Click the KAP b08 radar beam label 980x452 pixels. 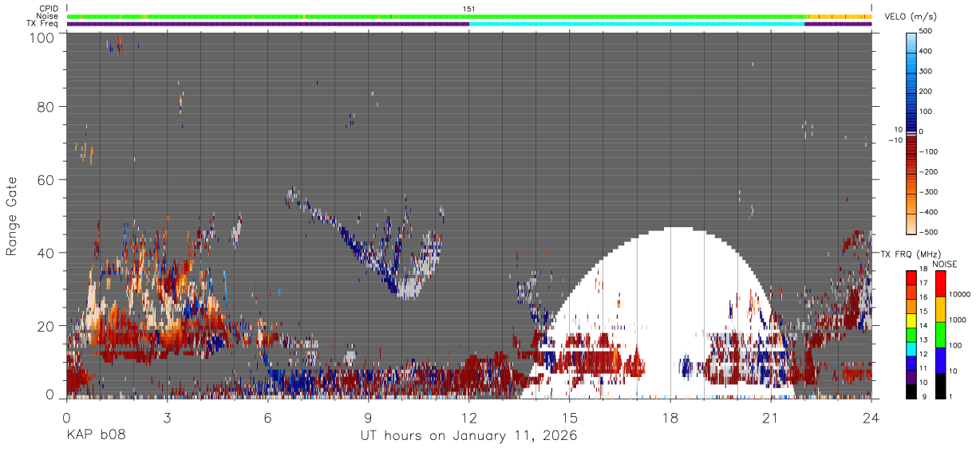[95, 436]
